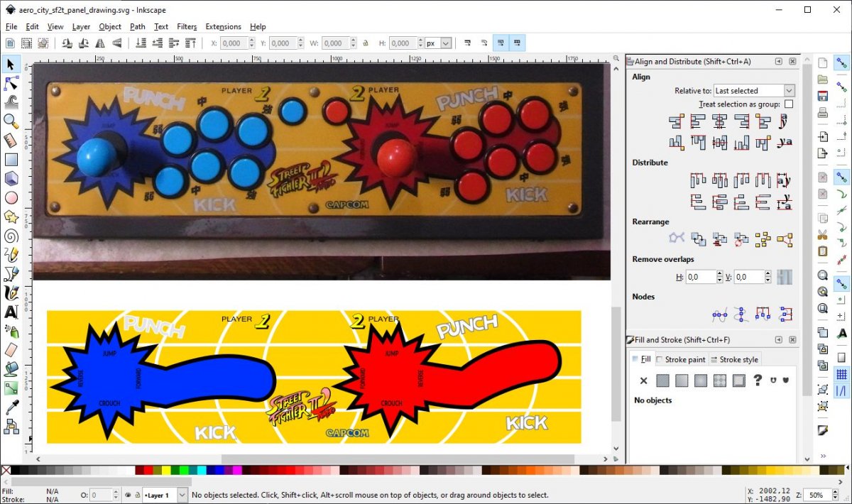Click the Flat color paint button

coord(662,380)
